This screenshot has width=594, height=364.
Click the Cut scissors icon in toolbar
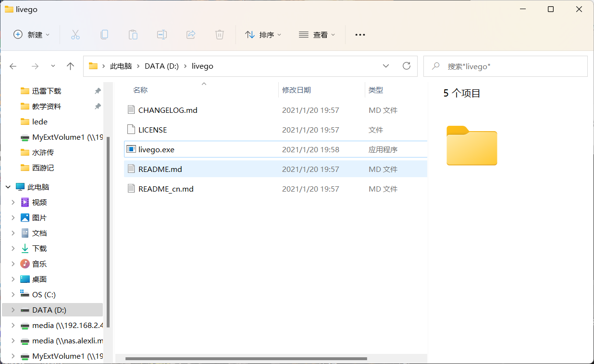click(x=75, y=35)
